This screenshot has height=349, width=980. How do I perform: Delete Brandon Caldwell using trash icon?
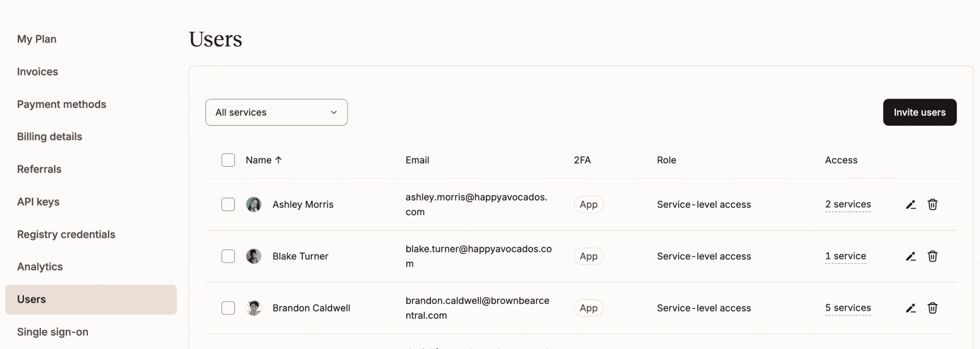(x=932, y=308)
